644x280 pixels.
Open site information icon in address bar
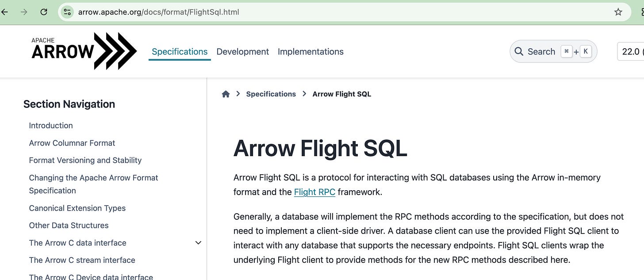[x=67, y=12]
